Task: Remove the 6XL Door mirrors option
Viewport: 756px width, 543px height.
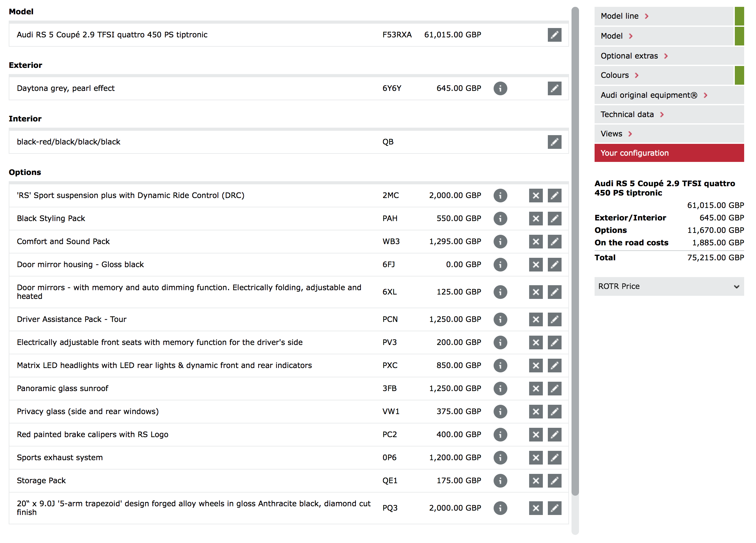Action: (536, 292)
